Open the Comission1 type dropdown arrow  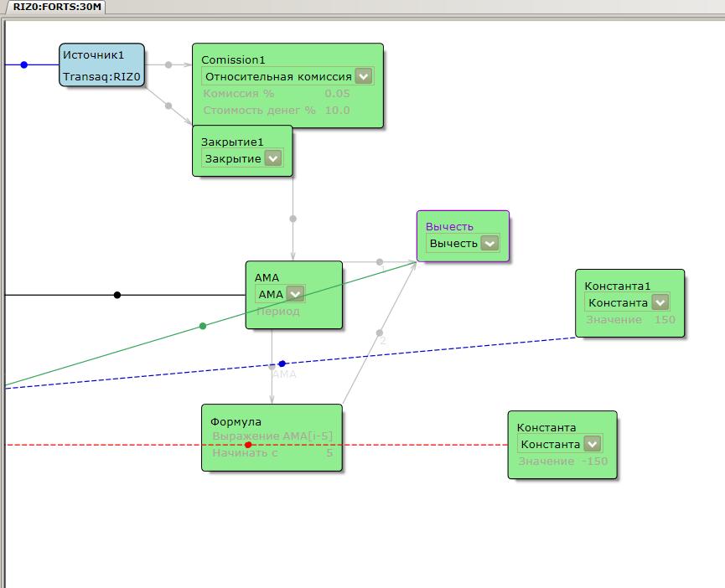[364, 77]
